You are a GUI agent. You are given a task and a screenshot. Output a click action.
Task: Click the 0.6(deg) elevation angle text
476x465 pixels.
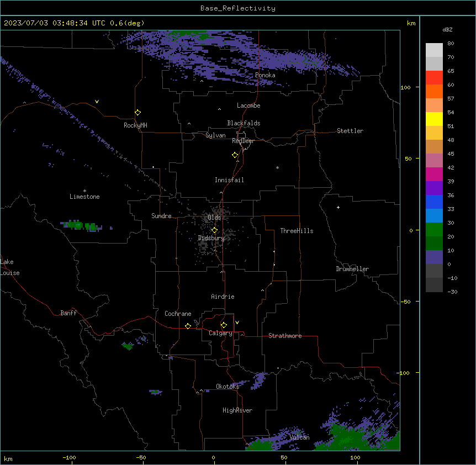(127, 23)
